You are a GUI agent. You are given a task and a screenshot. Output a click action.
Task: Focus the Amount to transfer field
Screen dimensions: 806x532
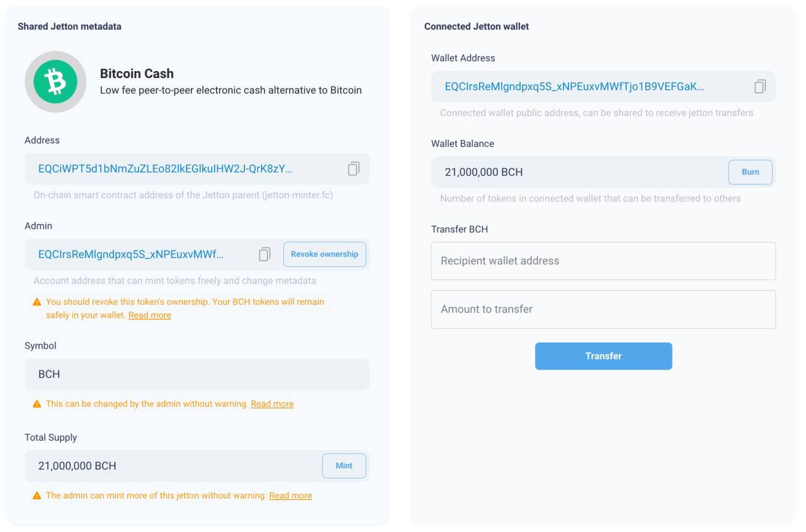click(x=603, y=309)
